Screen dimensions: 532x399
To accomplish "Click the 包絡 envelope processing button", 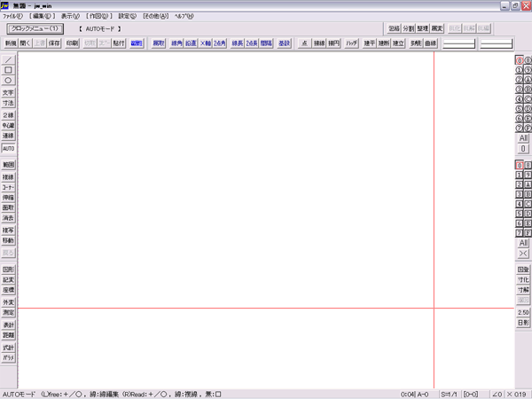I will [x=394, y=28].
